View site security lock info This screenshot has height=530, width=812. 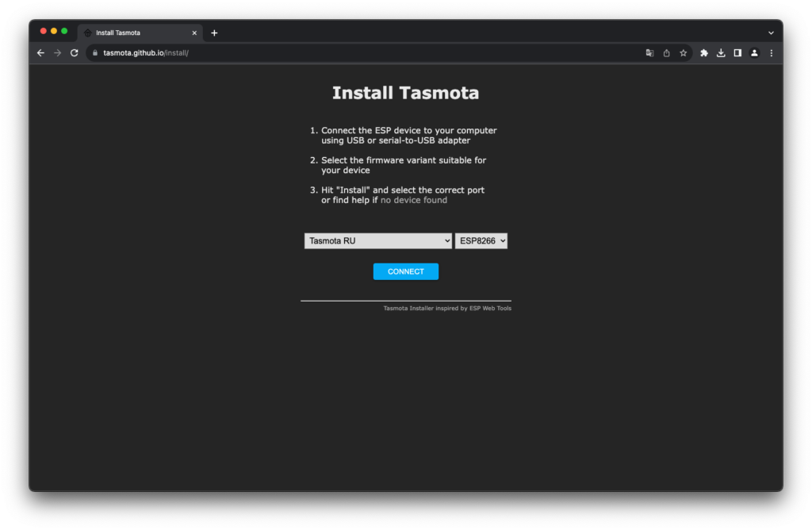pyautogui.click(x=95, y=53)
